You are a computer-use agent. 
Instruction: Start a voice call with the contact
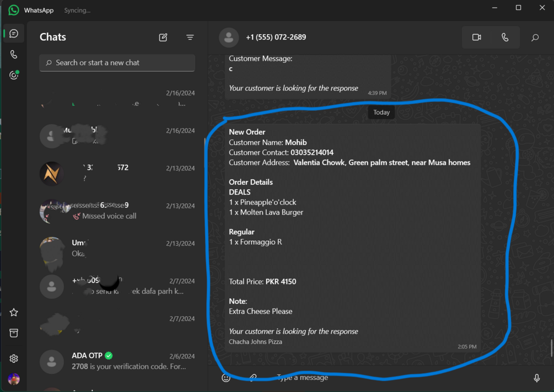(505, 37)
